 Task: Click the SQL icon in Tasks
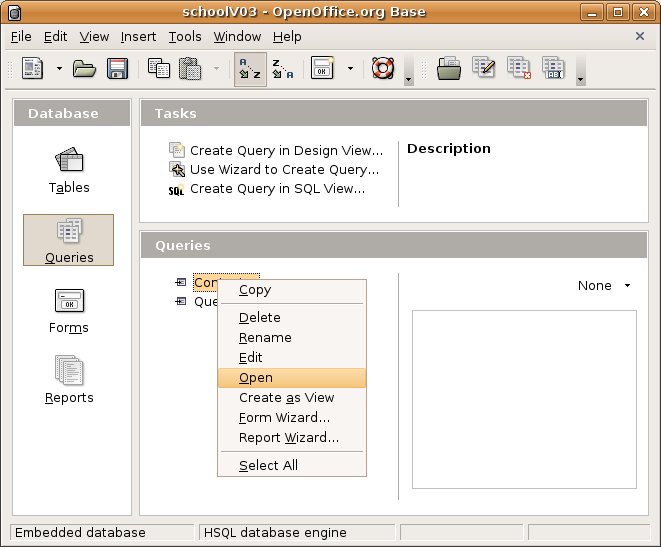pos(177,190)
